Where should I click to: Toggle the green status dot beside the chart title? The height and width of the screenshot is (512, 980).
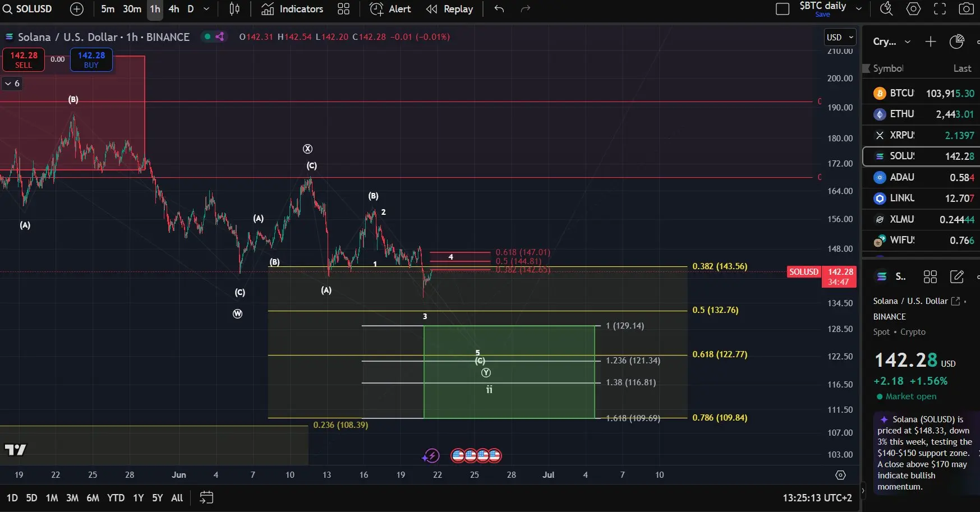208,37
